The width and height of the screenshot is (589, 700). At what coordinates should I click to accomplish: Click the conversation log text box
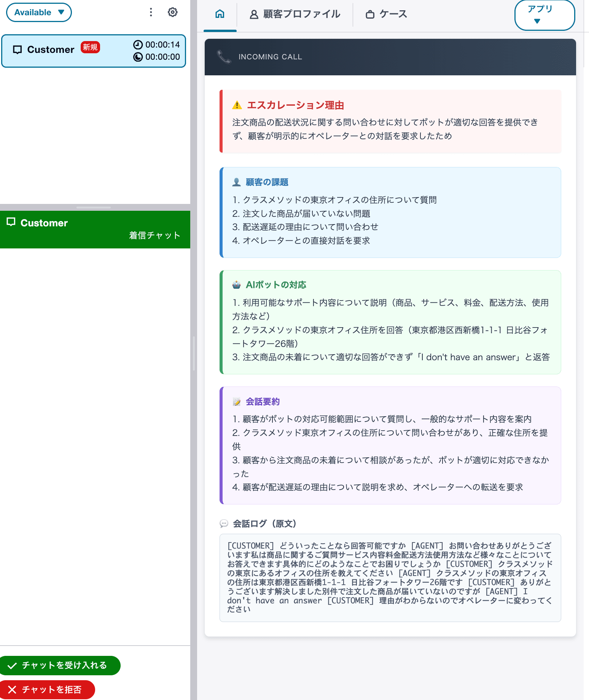[x=390, y=578]
